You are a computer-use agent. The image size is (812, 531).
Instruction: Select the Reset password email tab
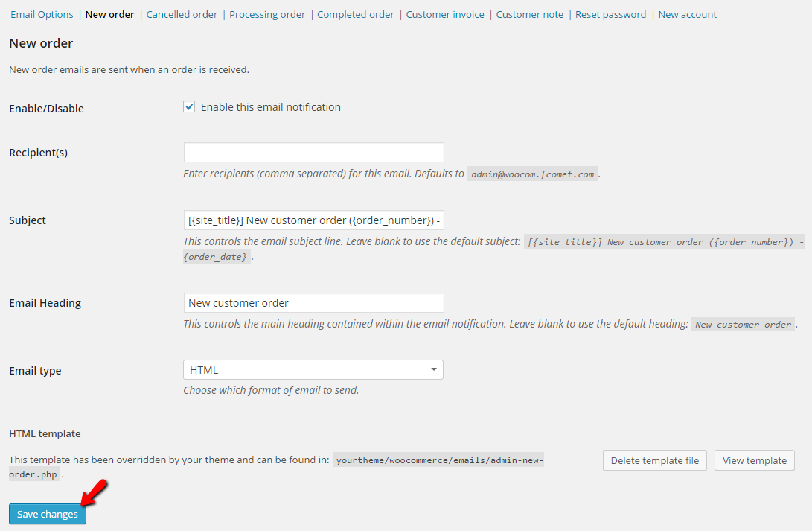pyautogui.click(x=610, y=14)
